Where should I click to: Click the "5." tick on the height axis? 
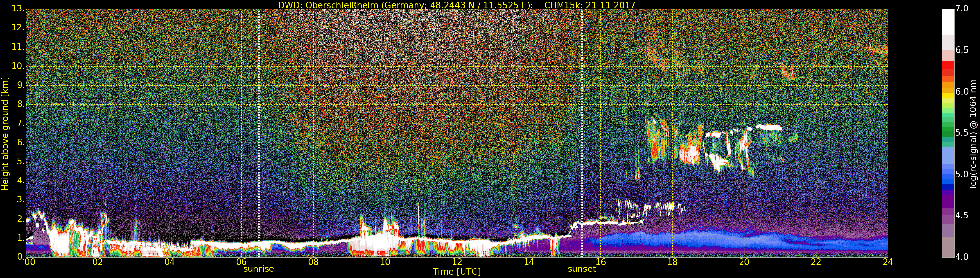[20, 162]
